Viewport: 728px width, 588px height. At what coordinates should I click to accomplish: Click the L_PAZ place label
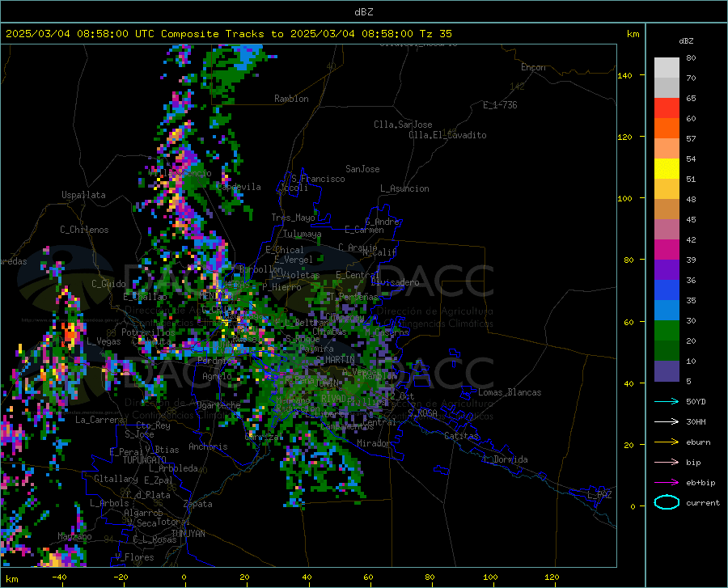599,495
